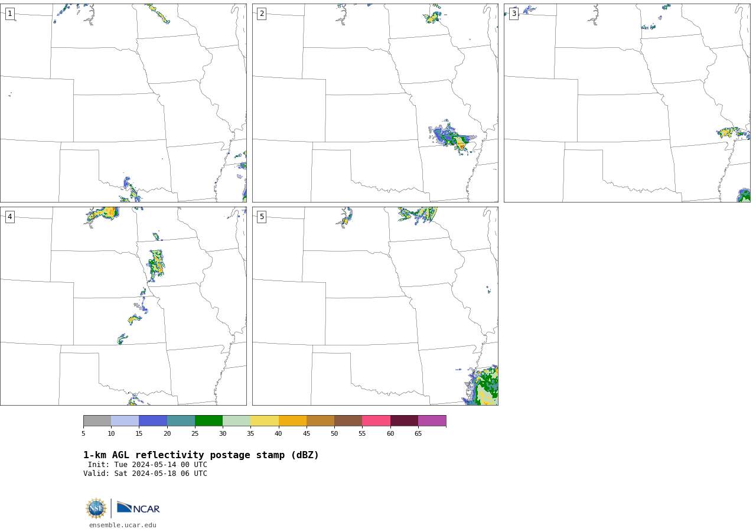The image size is (756, 532).
Task: Click the Iowa storm cell in panel 4
Action: click(156, 265)
